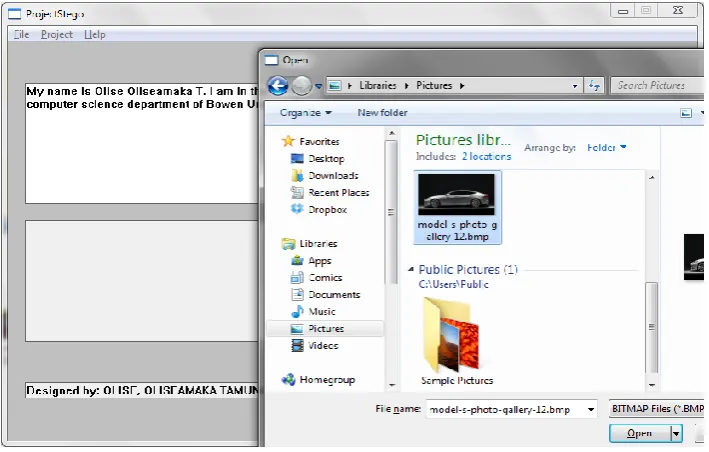Change view using the view icon

[686, 113]
